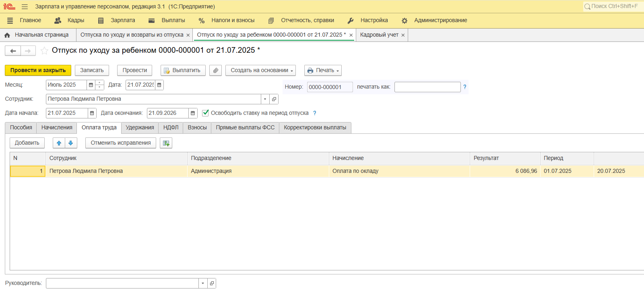This screenshot has height=291, width=644.
Task: Click the 1C logo icon
Action: click(x=9, y=6)
